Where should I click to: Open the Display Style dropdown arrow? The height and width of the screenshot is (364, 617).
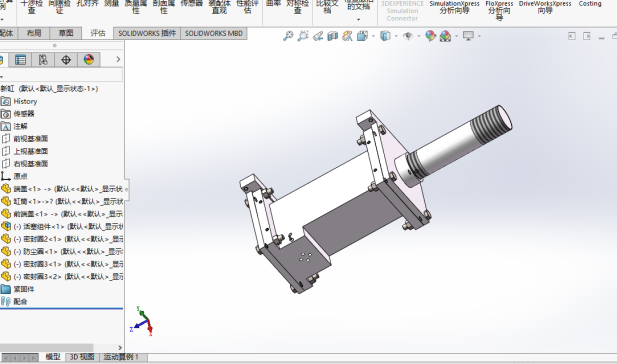396,36
